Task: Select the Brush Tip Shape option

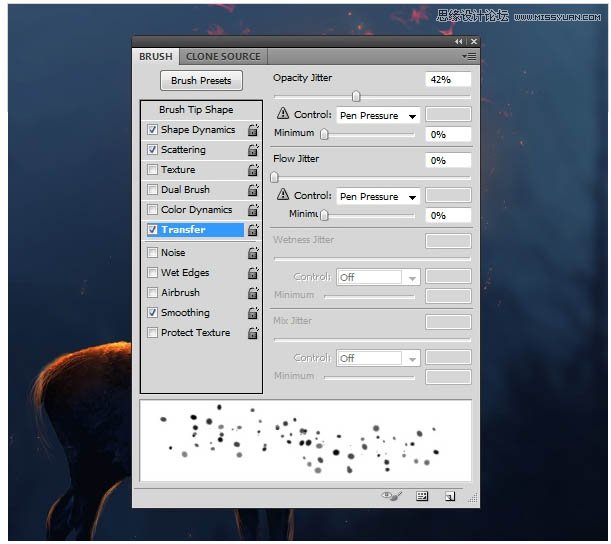Action: tap(196, 110)
